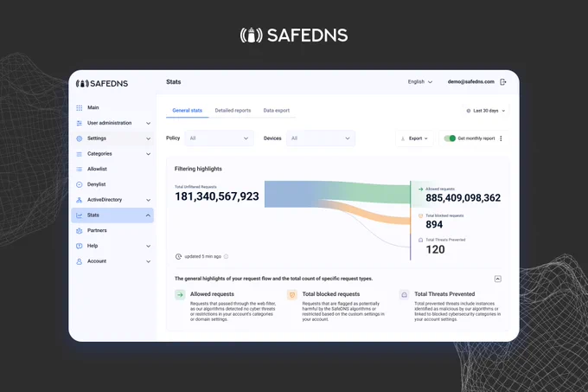
Task: Click the Settings gear icon
Action: pyautogui.click(x=80, y=138)
